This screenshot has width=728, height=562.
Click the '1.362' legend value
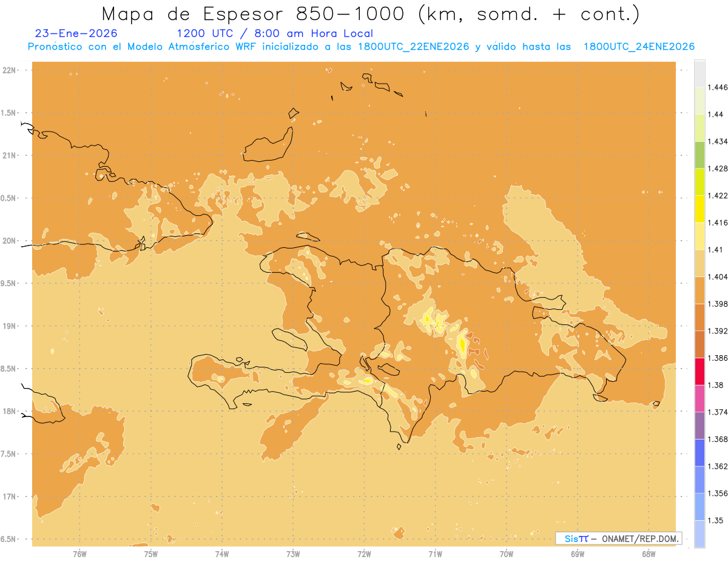718,466
